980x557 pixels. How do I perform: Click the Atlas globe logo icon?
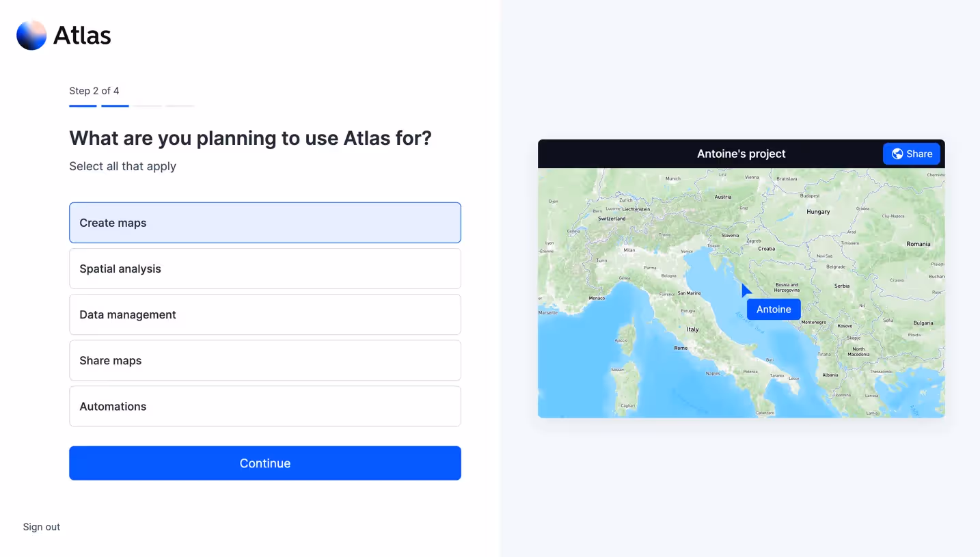[x=30, y=33]
